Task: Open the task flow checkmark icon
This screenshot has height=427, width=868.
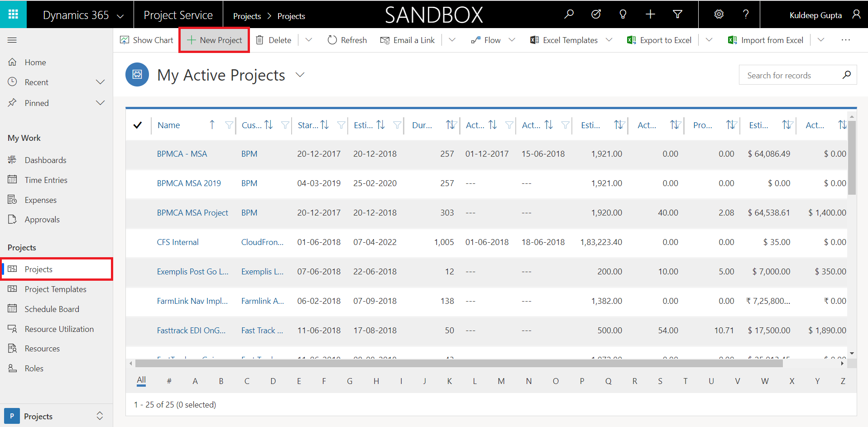Action: 596,14
